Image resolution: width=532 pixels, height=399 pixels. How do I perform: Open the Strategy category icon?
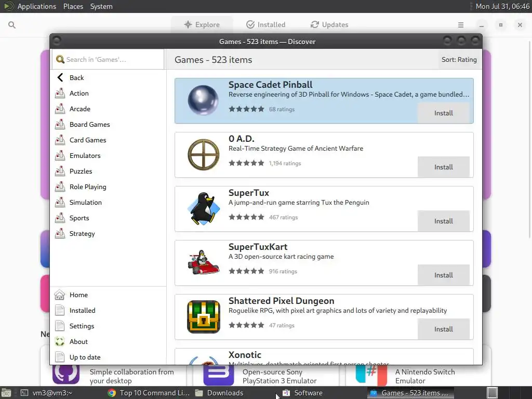(60, 233)
